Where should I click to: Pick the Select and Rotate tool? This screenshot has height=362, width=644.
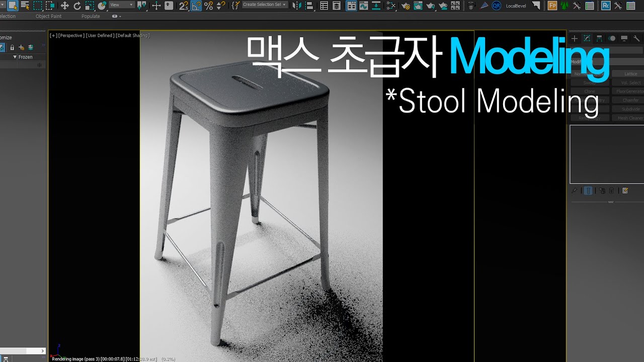[77, 6]
